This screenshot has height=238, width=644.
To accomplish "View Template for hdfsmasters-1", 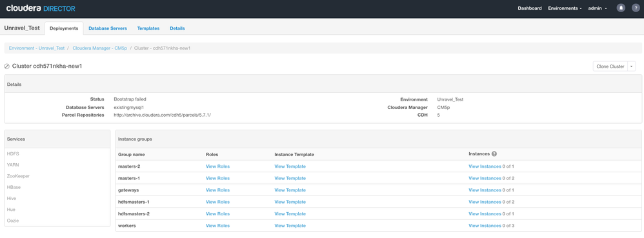I will (x=290, y=203).
